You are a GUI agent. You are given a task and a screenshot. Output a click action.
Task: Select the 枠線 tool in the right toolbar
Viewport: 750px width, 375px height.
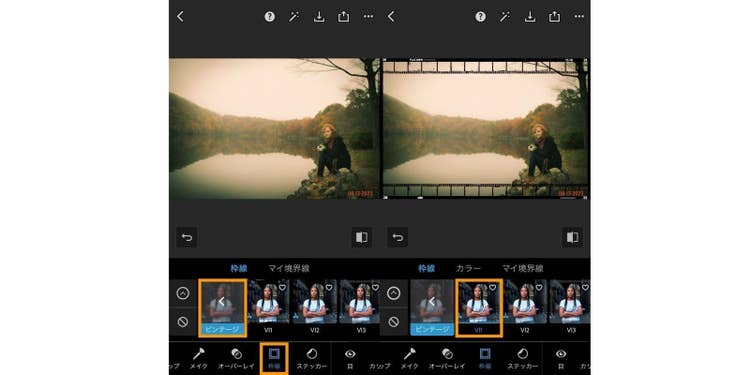(x=485, y=359)
